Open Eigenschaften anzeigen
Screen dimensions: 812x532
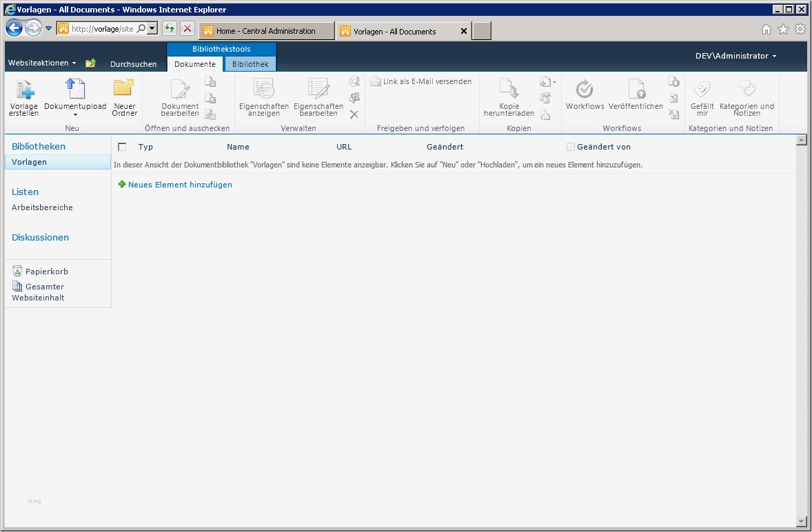coord(264,97)
